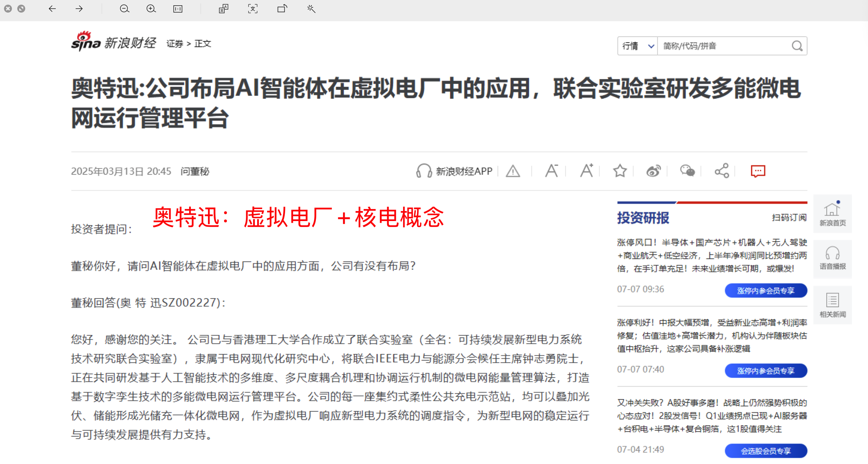
Task: Click the date 2025年03月13日 20:45
Action: 121,171
